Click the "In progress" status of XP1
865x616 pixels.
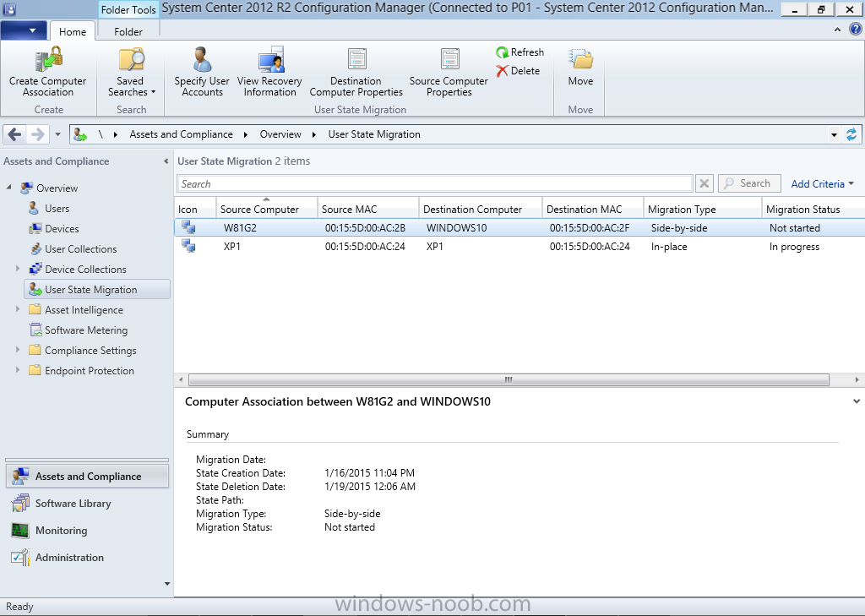pos(794,247)
